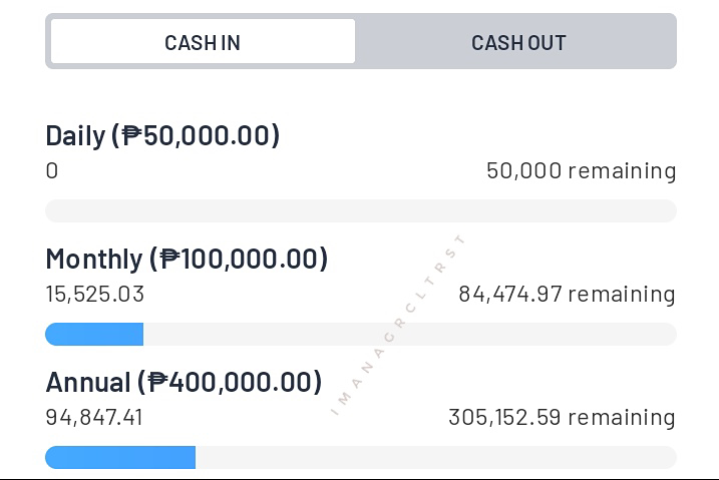Image resolution: width=719 pixels, height=480 pixels.
Task: Click the empty Daily progress bar
Action: (361, 211)
